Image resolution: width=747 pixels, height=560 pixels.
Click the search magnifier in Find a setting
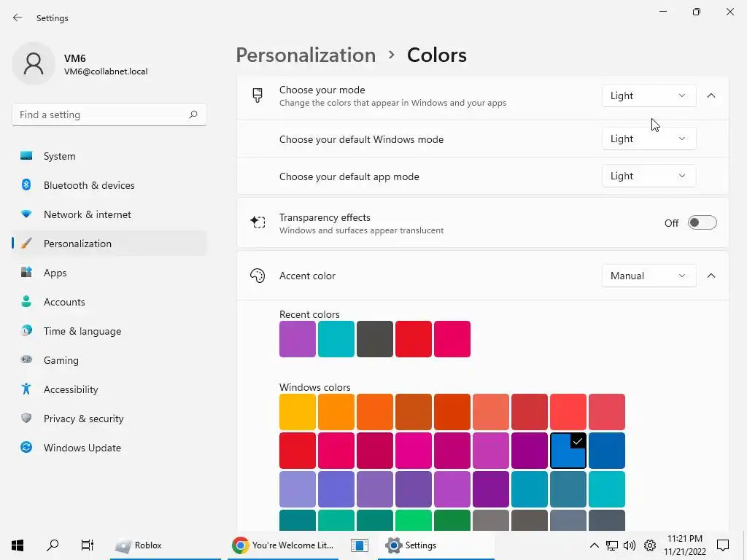tap(193, 114)
